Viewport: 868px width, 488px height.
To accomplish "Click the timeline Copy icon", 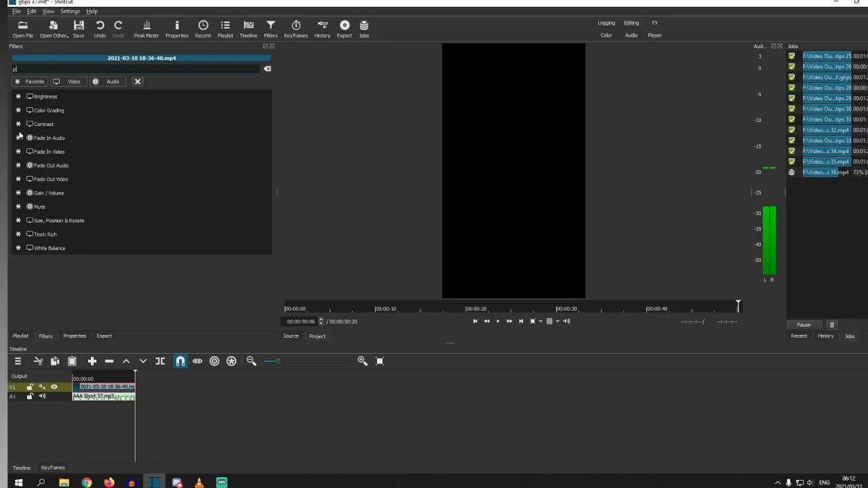I will click(x=55, y=361).
